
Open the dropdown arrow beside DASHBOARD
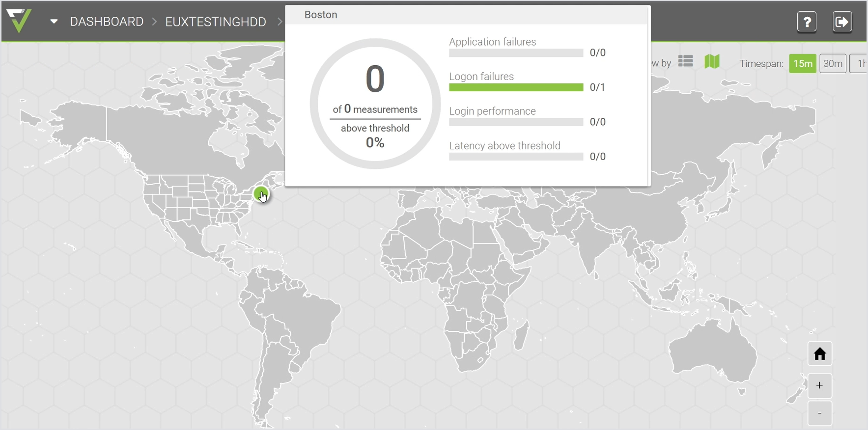click(54, 22)
